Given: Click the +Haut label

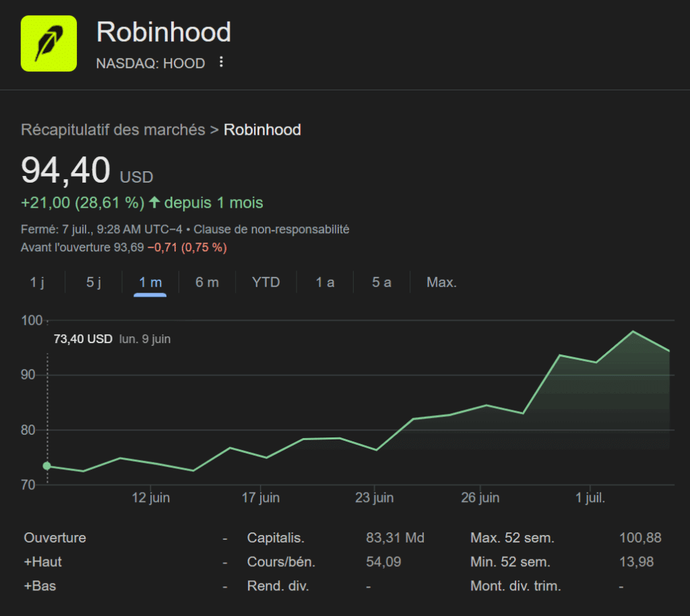Looking at the screenshot, I should (x=42, y=562).
